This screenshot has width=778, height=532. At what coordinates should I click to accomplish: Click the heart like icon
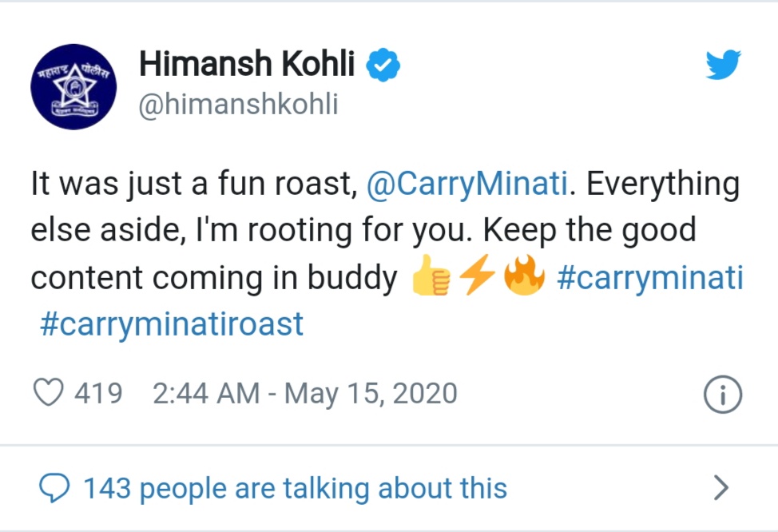coord(48,392)
